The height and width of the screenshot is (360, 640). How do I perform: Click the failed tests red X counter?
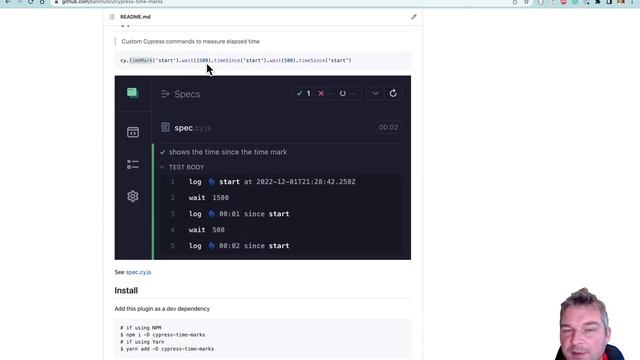325,93
